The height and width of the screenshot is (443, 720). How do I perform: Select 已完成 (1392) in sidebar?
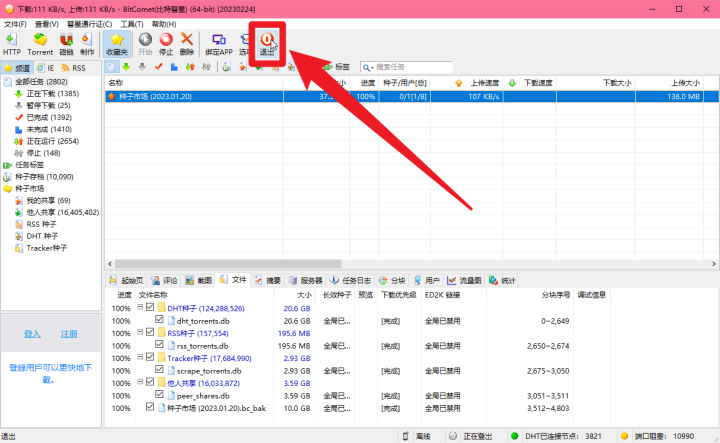pyautogui.click(x=49, y=118)
